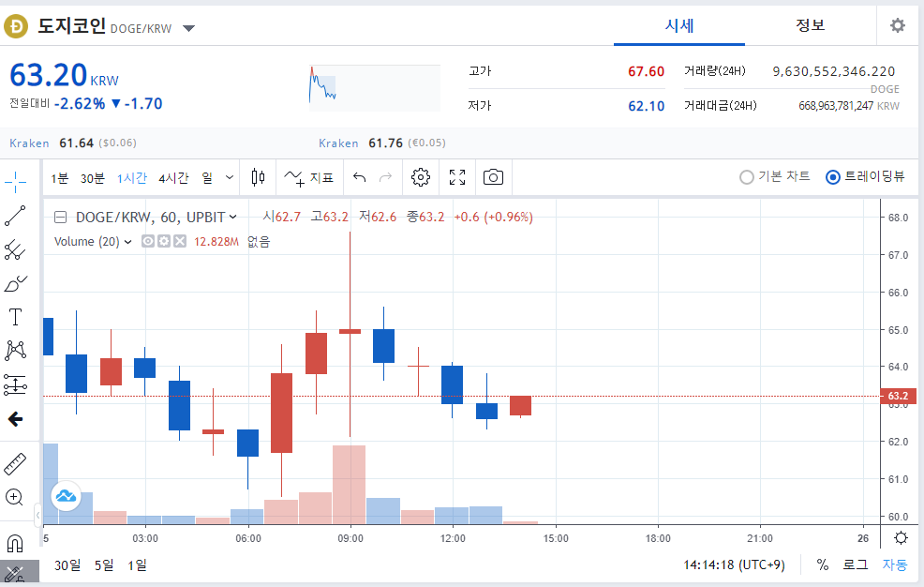Open Volume indicator settings
924x587 pixels.
(164, 241)
